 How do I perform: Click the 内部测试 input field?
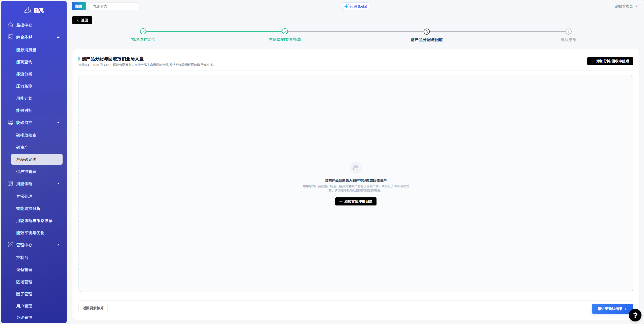pyautogui.click(x=114, y=6)
